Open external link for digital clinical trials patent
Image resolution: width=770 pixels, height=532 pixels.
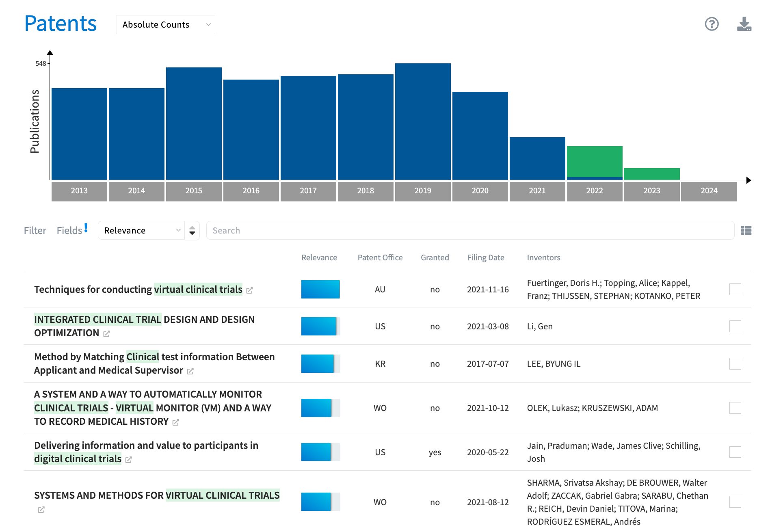point(129,460)
